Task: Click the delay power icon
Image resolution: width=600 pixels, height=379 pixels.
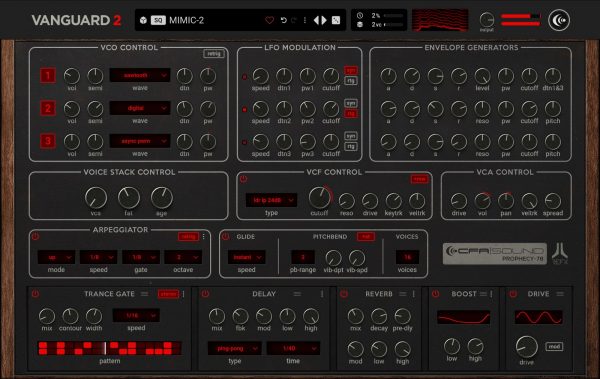Action: pos(205,294)
